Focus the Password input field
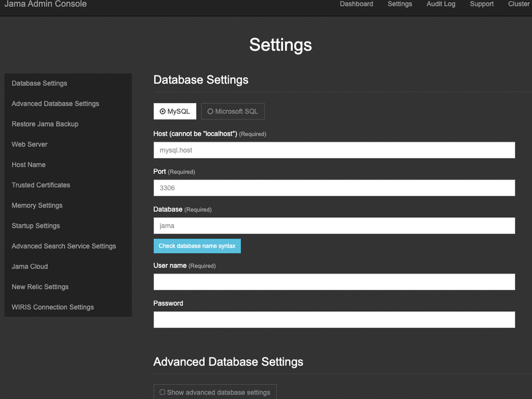The image size is (532, 399). click(x=334, y=320)
